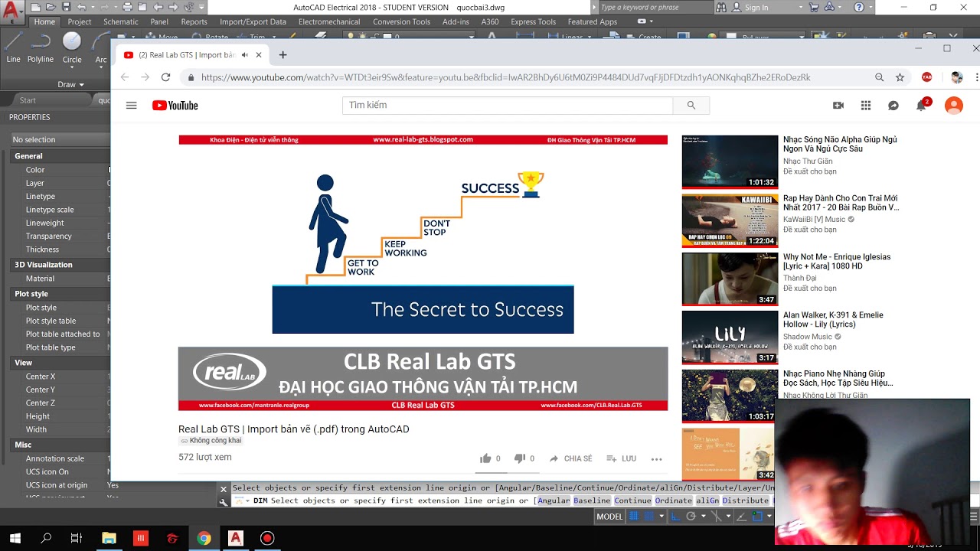Open the YouTube apps grid icon

click(866, 106)
